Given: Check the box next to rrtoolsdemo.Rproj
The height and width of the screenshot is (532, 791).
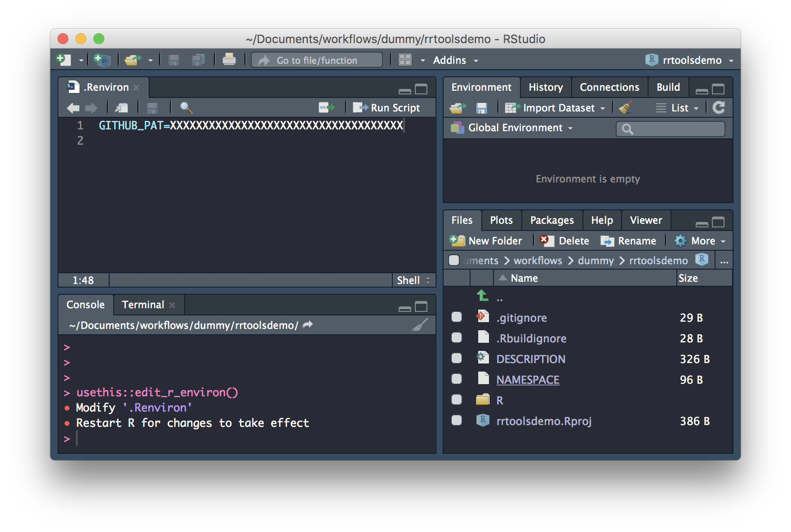Looking at the screenshot, I should tap(457, 421).
